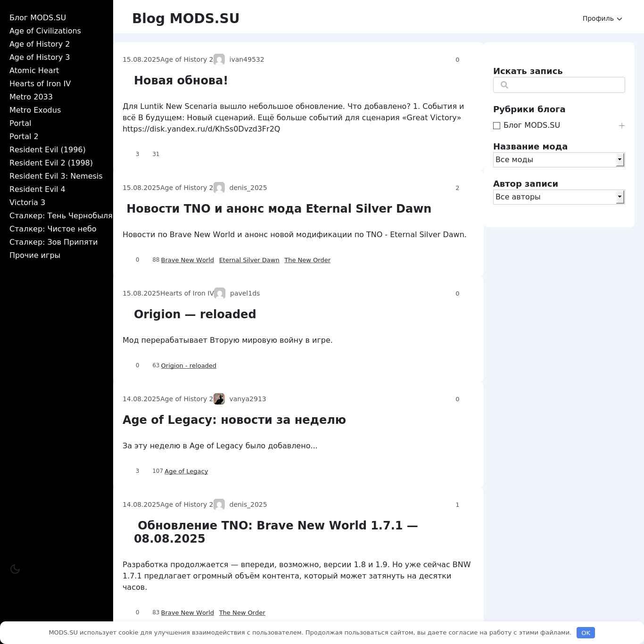Screen dimensions: 644x644
Task: Open post Origion — reloaded
Action: (x=195, y=314)
